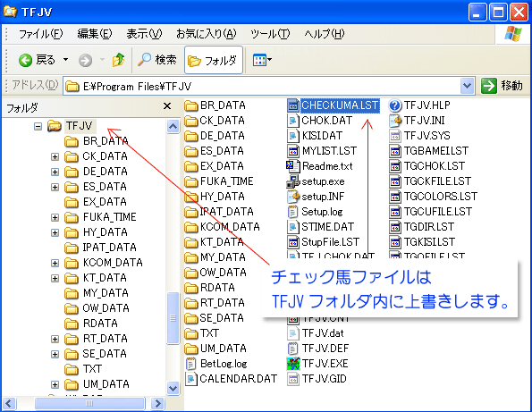Select the TFJV.DEF file icon
Viewport: 532px width, 412px height.
tap(292, 349)
